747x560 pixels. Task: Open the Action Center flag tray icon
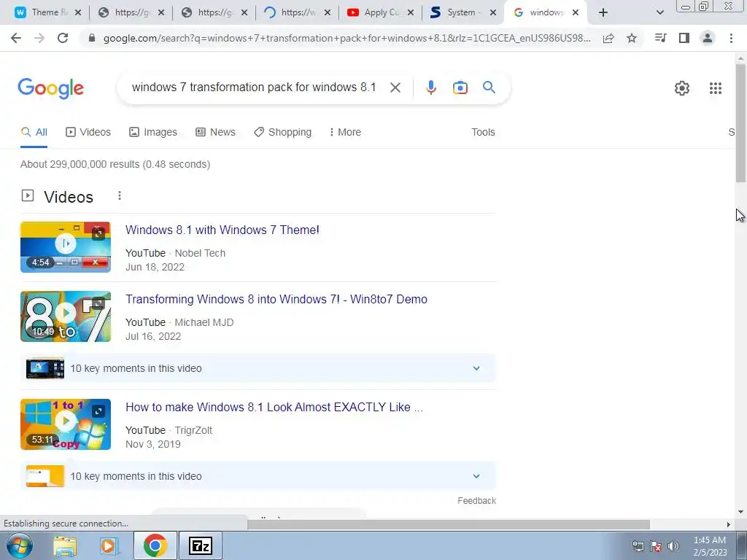[x=656, y=546]
